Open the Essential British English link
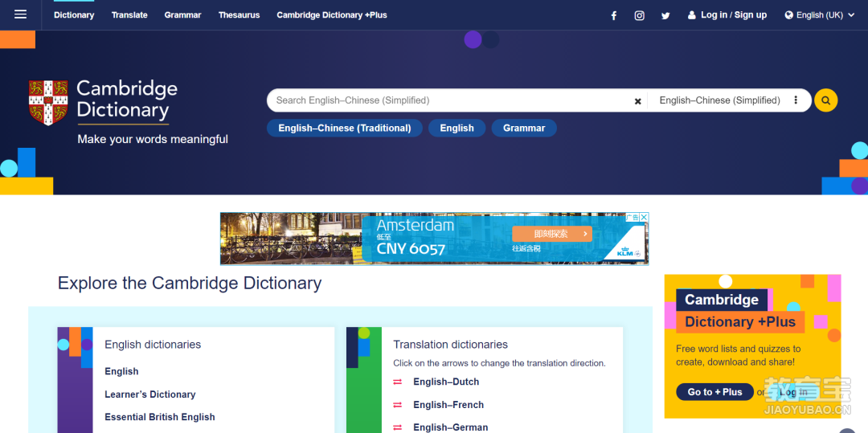Viewport: 868px width, 433px height. point(160,417)
